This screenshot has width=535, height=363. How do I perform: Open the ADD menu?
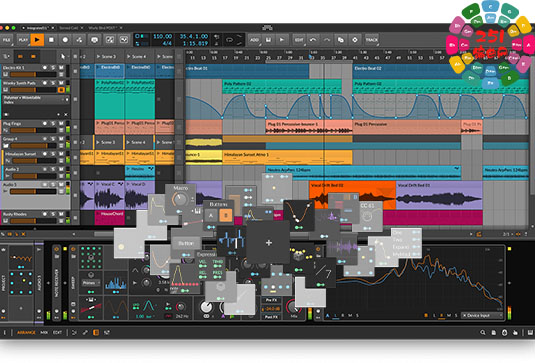coord(255,40)
